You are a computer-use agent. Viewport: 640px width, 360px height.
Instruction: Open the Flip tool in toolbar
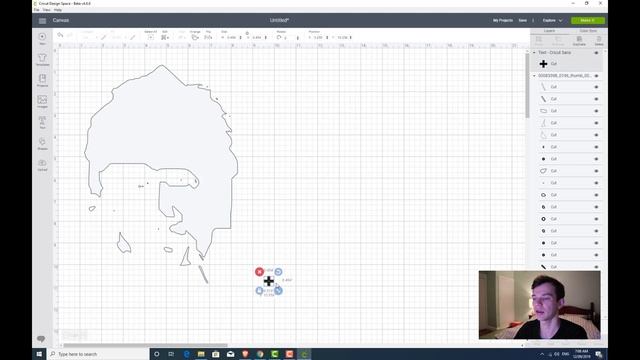[208, 36]
